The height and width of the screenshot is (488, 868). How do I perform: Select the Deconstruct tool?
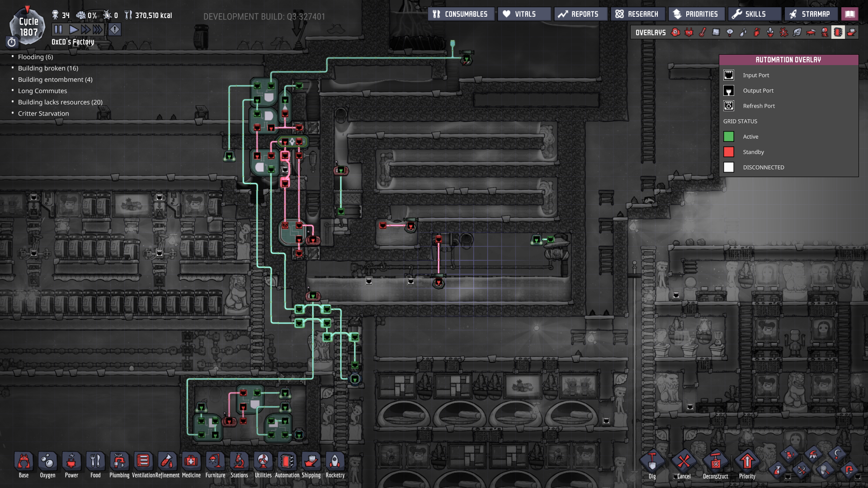tap(715, 462)
